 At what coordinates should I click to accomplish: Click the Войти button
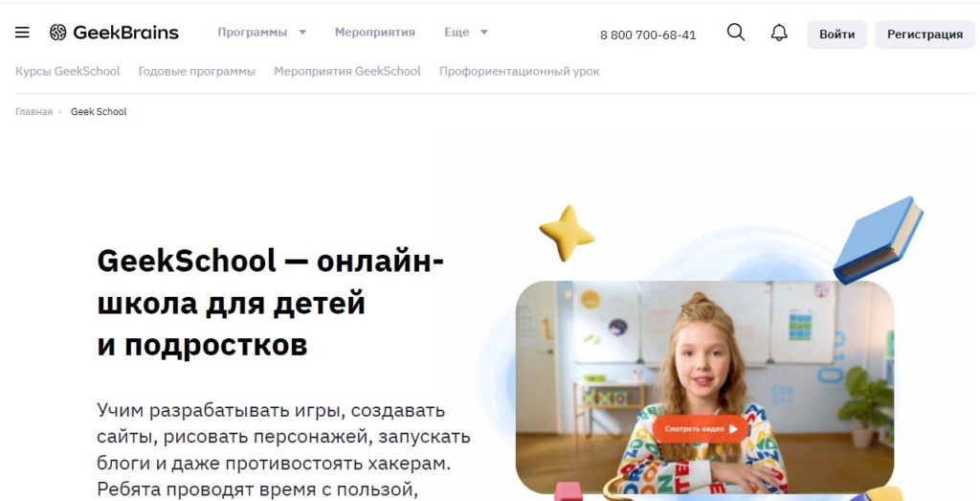coord(836,34)
